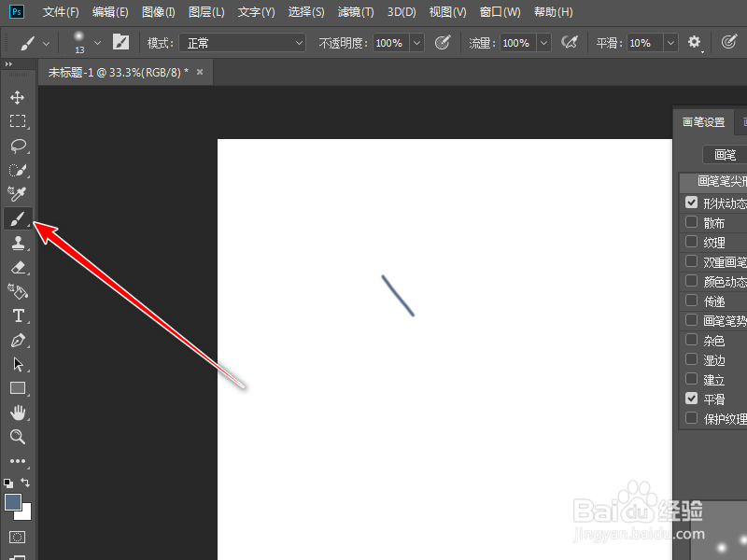Image resolution: width=747 pixels, height=560 pixels.
Task: Uncheck 形状动态 checkbox
Action: tap(691, 203)
